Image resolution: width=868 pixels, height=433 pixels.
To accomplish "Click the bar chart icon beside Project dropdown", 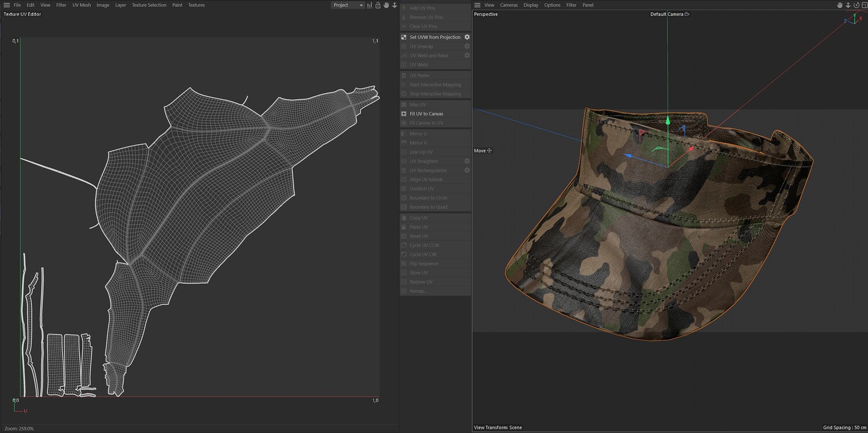I will pyautogui.click(x=370, y=5).
